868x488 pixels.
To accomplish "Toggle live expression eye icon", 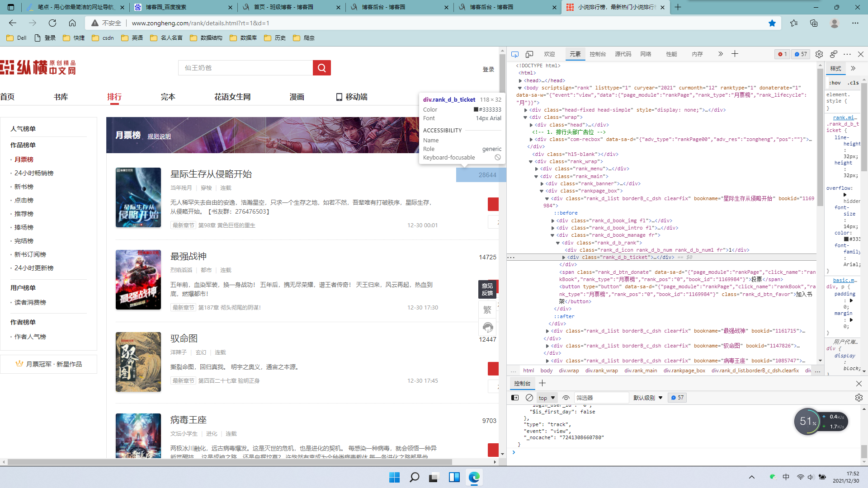I will tap(566, 398).
